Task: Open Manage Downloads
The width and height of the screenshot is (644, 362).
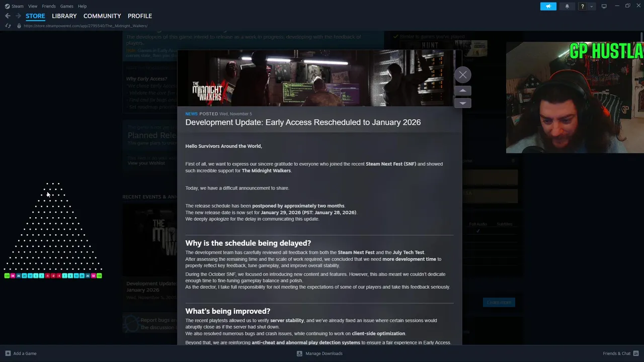Action: coord(324,353)
